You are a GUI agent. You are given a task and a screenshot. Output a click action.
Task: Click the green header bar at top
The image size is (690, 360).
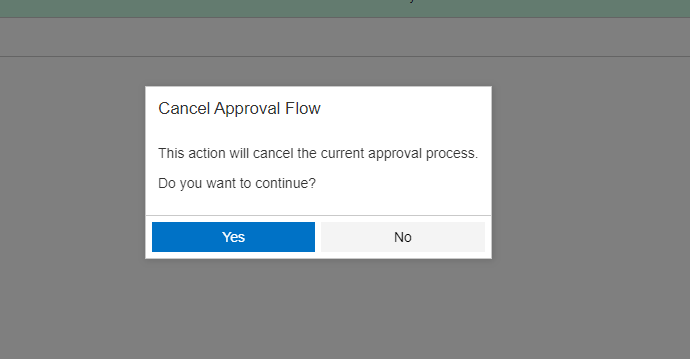(345, 8)
